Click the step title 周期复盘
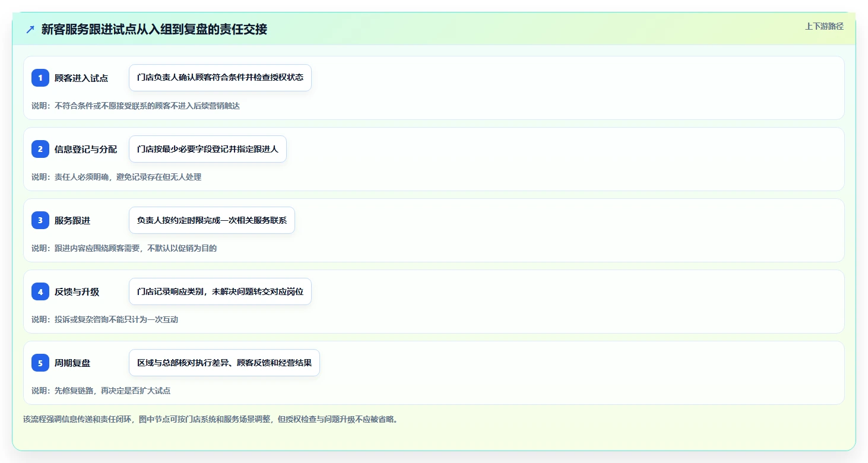Screen dimensions: 868x463 pos(72,363)
